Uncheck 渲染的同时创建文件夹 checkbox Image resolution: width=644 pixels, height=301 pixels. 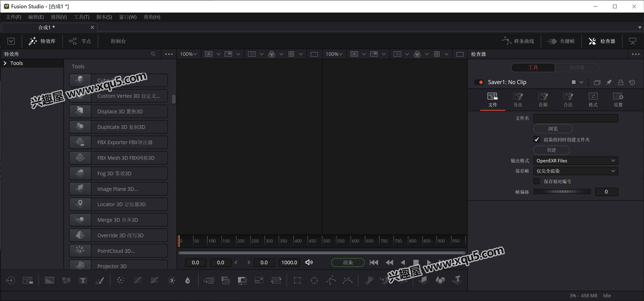[536, 140]
